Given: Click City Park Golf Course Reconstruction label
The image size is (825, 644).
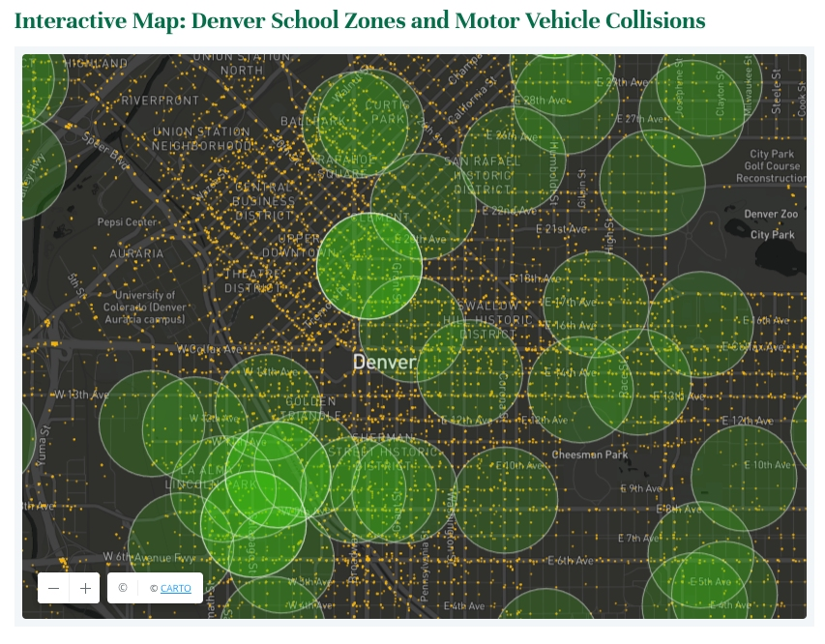Looking at the screenshot, I should pyautogui.click(x=772, y=166).
